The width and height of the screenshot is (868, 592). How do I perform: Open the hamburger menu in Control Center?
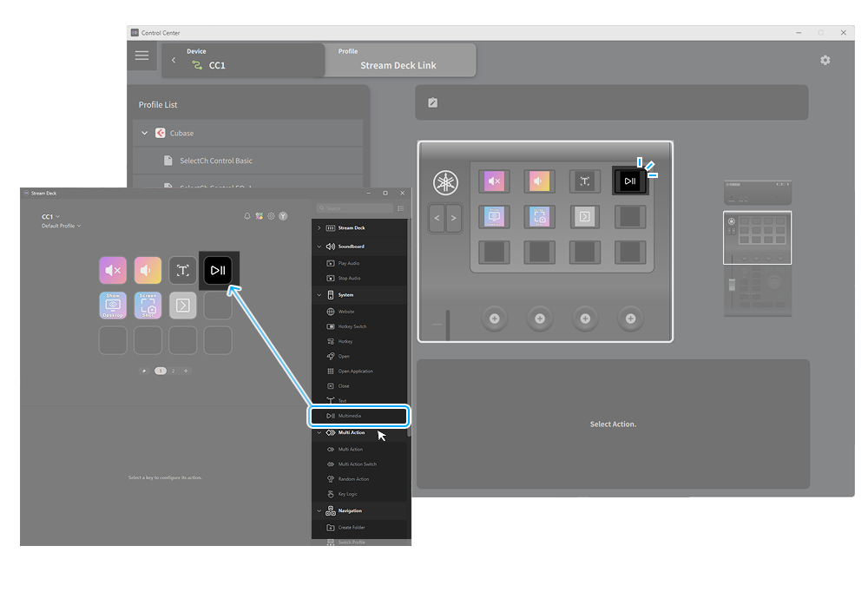tap(141, 56)
